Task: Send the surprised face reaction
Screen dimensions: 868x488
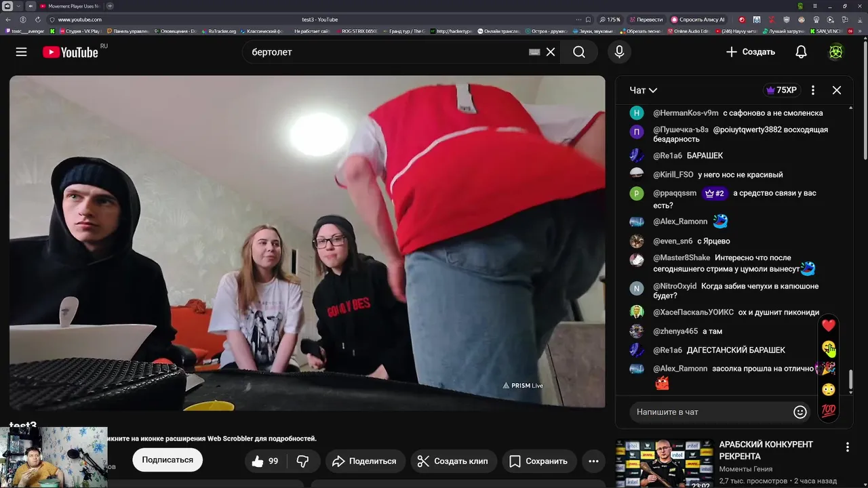Action: 829,390
